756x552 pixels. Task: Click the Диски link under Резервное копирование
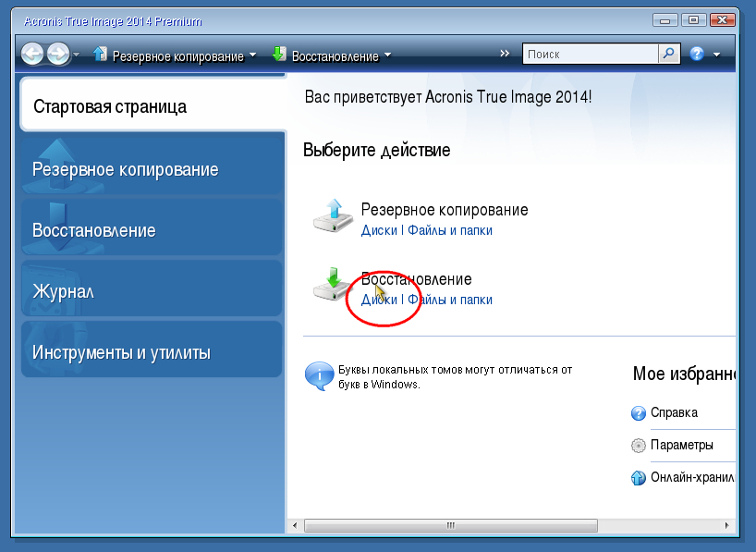point(379,230)
